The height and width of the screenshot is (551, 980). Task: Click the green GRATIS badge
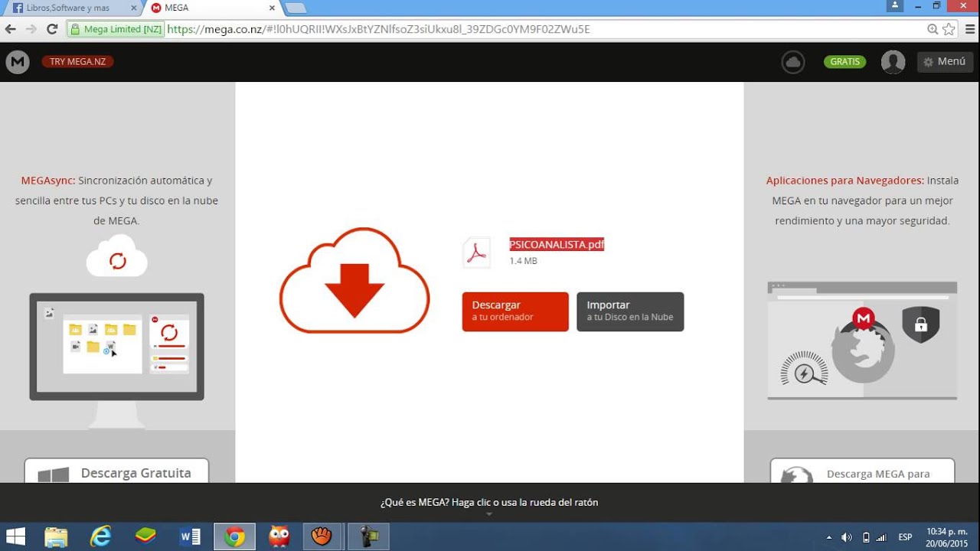845,62
